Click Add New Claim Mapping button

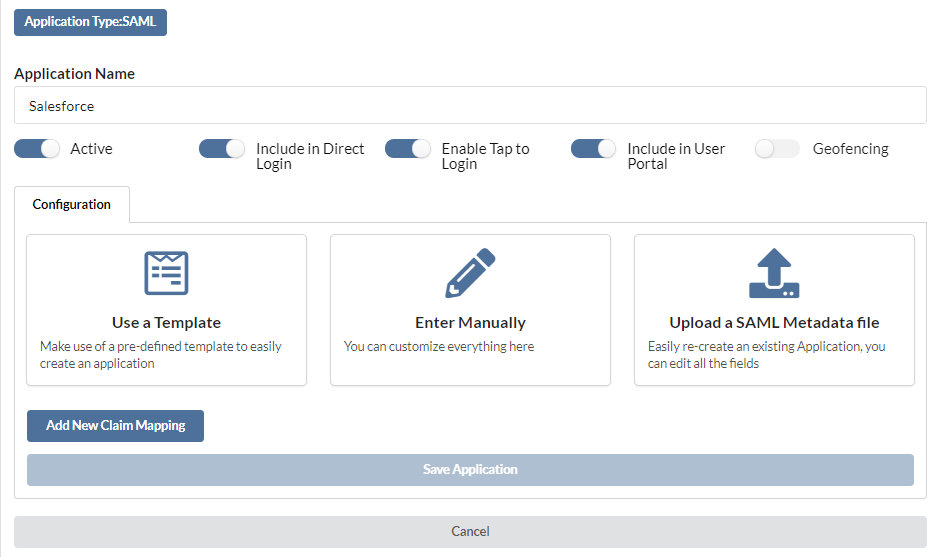click(x=115, y=425)
